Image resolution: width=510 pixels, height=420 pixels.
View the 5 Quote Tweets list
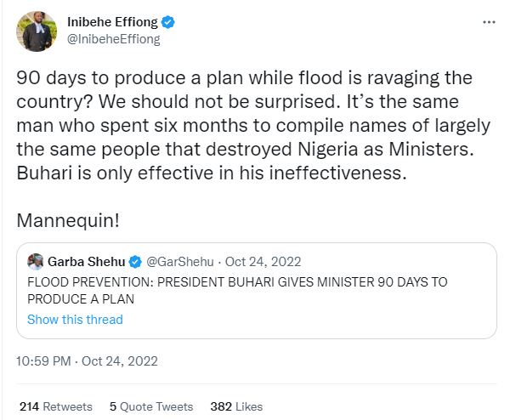[x=151, y=406]
